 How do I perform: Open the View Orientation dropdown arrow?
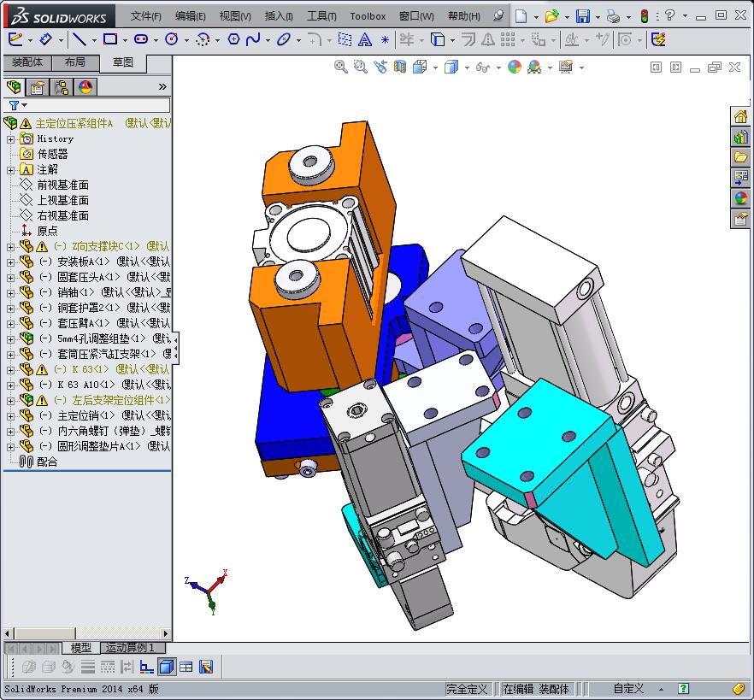[x=436, y=68]
